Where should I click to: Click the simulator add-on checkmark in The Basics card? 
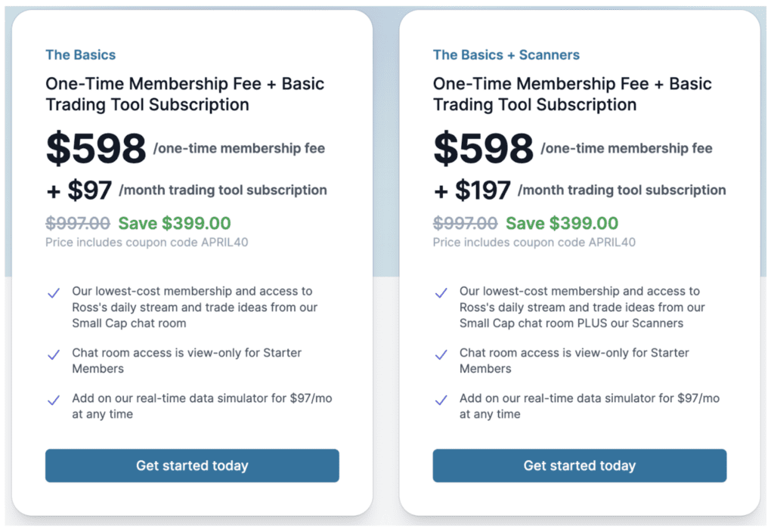54,401
